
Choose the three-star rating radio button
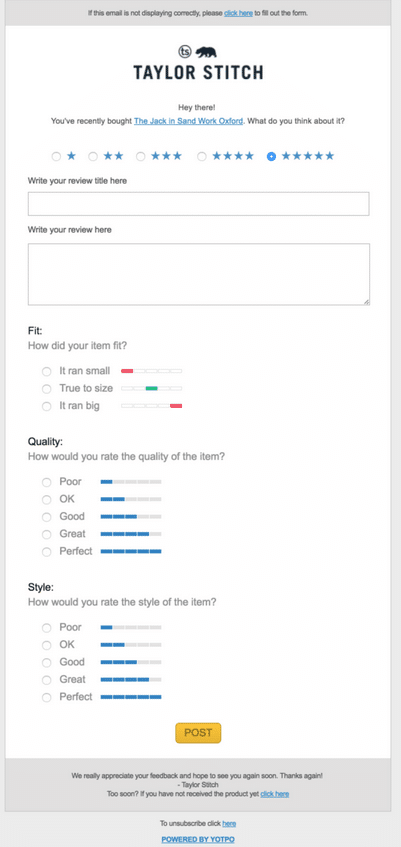[x=141, y=157]
